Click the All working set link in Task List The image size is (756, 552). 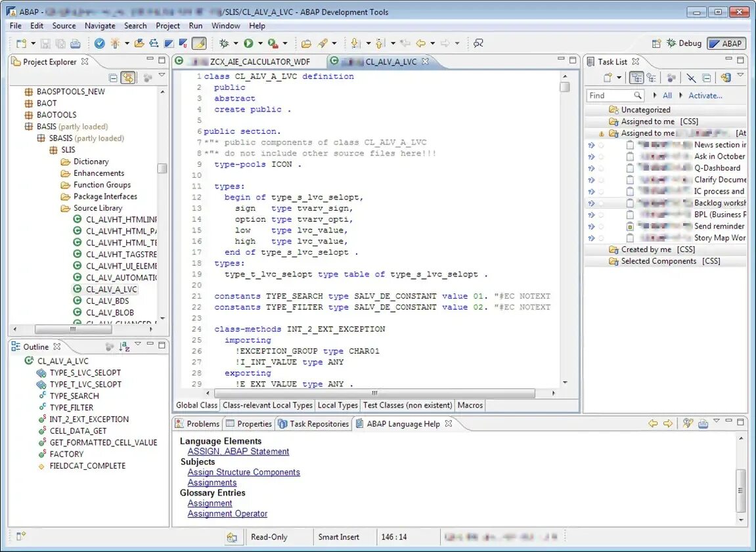point(667,95)
